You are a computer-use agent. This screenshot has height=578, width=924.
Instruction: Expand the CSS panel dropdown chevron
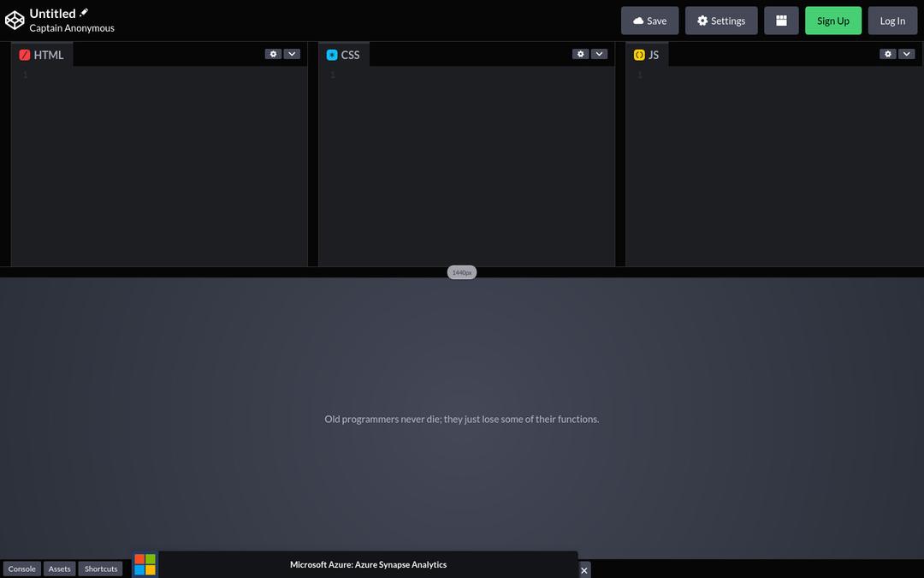pyautogui.click(x=599, y=53)
